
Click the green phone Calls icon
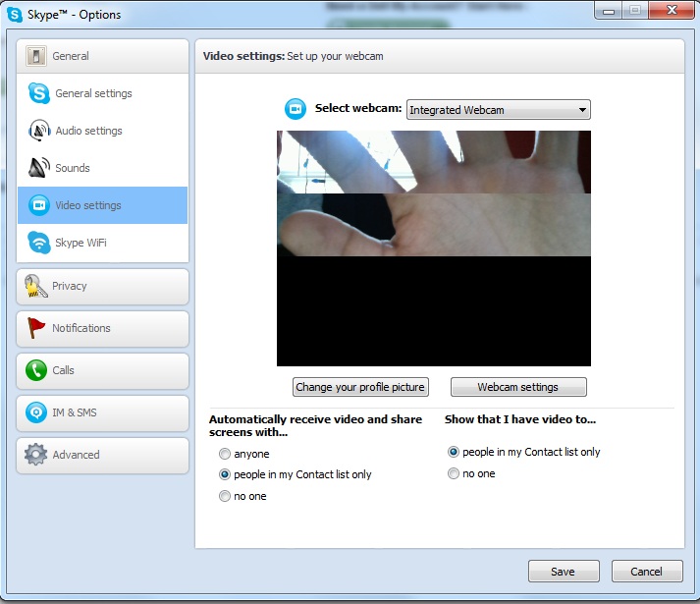(36, 370)
